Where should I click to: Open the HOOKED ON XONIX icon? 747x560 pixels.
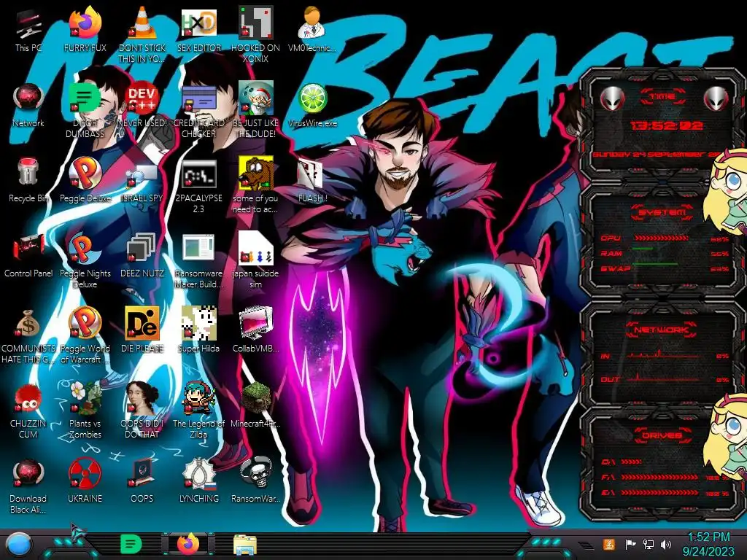[x=256, y=23]
